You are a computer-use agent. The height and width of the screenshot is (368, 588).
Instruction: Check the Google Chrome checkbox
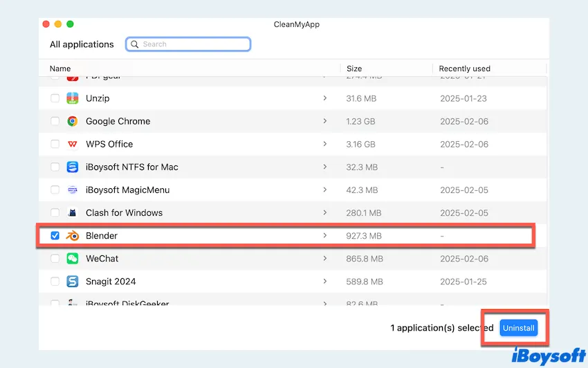point(55,121)
